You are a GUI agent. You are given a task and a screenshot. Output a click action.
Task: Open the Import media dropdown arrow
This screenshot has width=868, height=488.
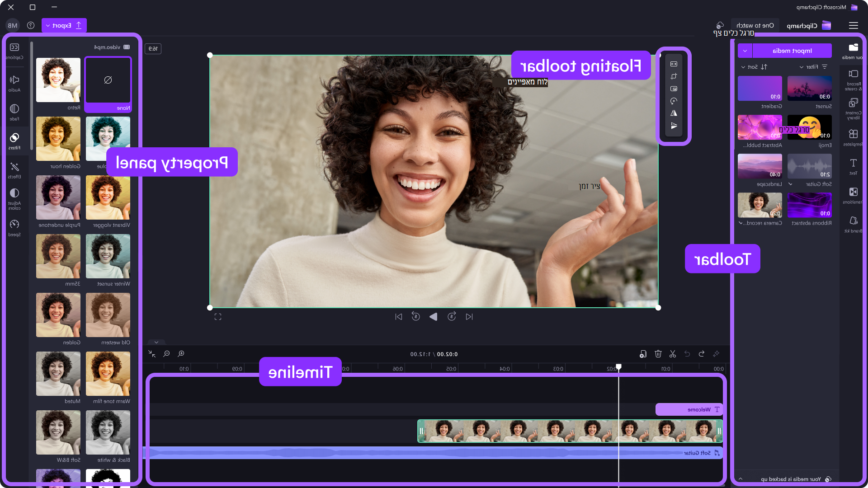click(x=745, y=51)
